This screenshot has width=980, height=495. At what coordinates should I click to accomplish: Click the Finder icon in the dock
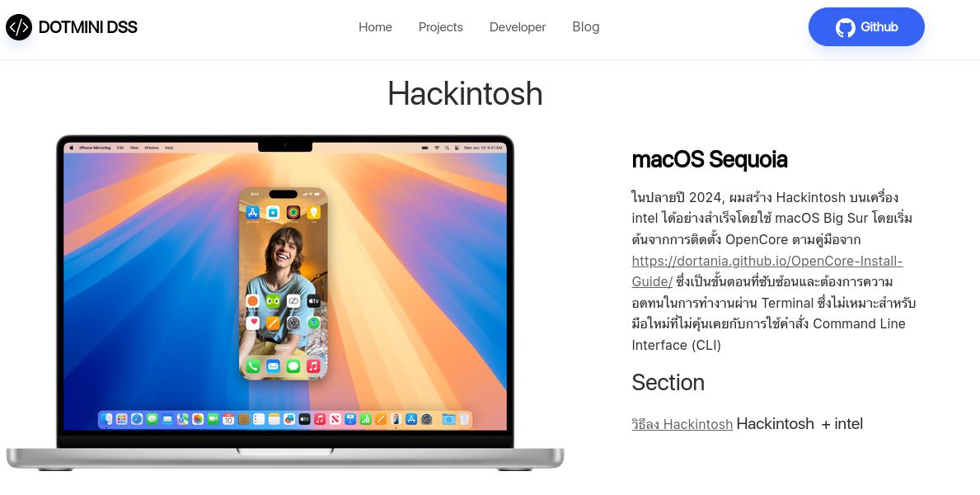106,419
